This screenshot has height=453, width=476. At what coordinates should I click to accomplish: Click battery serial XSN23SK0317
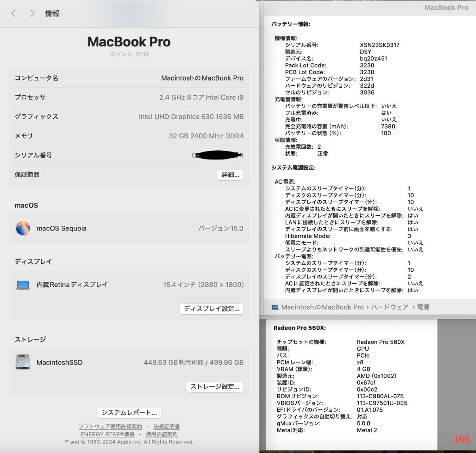380,45
